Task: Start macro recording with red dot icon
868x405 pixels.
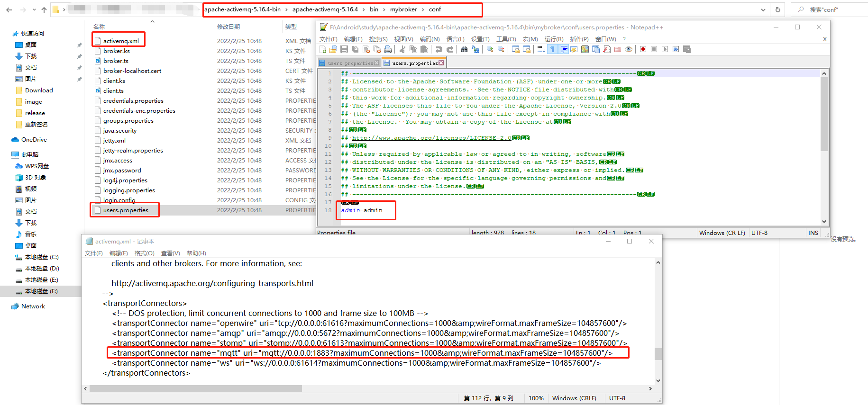Action: 643,49
